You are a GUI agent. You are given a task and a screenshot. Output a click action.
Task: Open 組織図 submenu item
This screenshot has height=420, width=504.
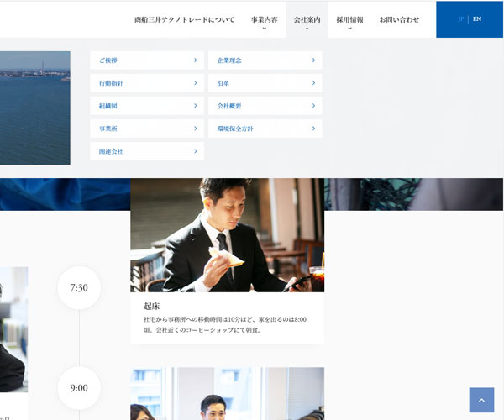click(147, 106)
